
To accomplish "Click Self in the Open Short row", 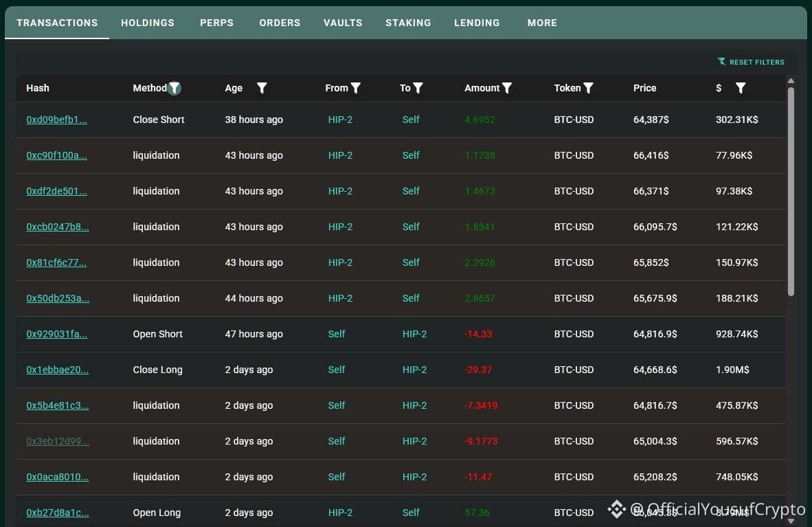I will [x=337, y=334].
